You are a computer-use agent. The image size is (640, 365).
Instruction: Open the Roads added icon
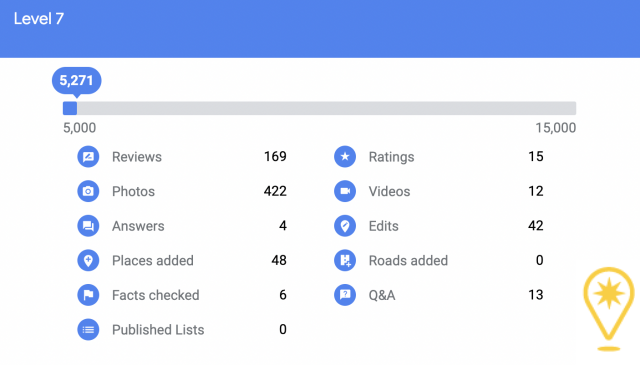(x=345, y=260)
